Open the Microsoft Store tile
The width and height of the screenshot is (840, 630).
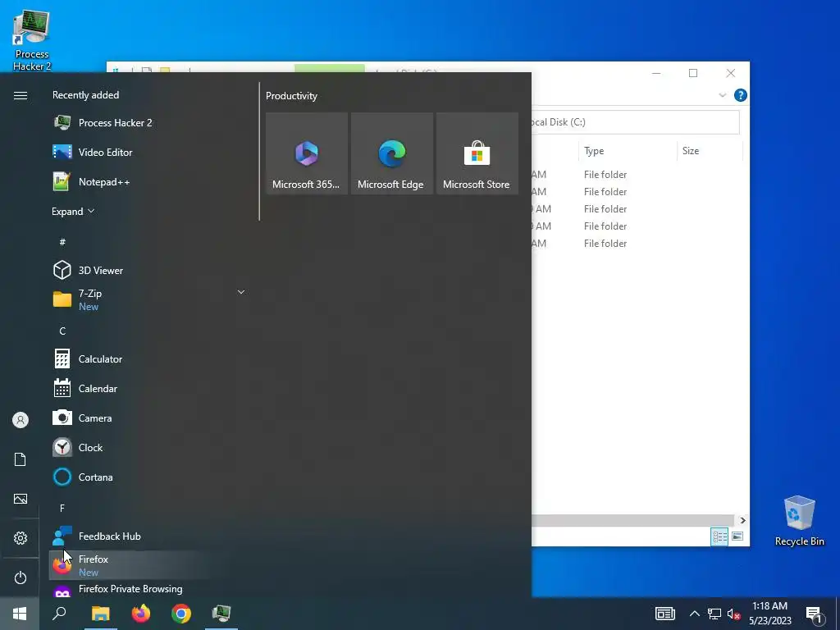(477, 153)
